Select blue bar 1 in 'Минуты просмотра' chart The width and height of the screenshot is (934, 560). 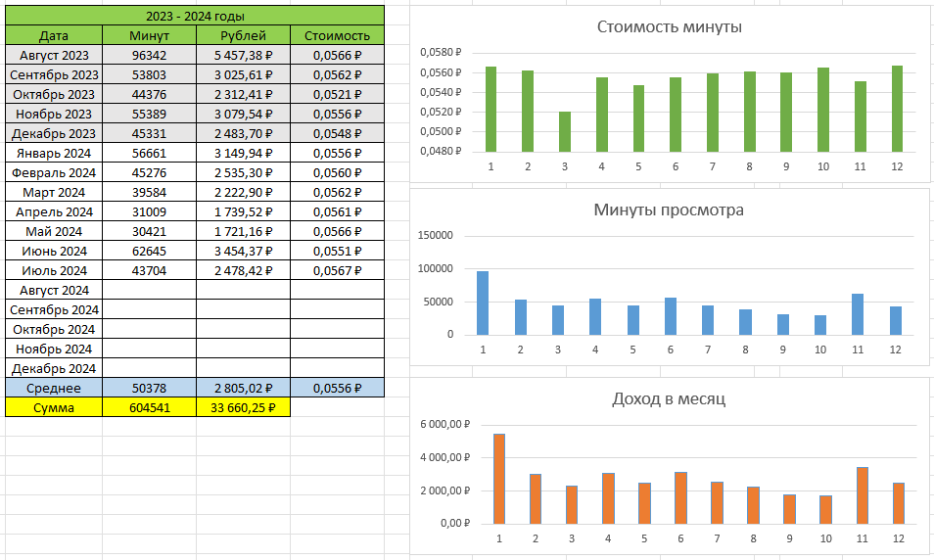tap(483, 303)
